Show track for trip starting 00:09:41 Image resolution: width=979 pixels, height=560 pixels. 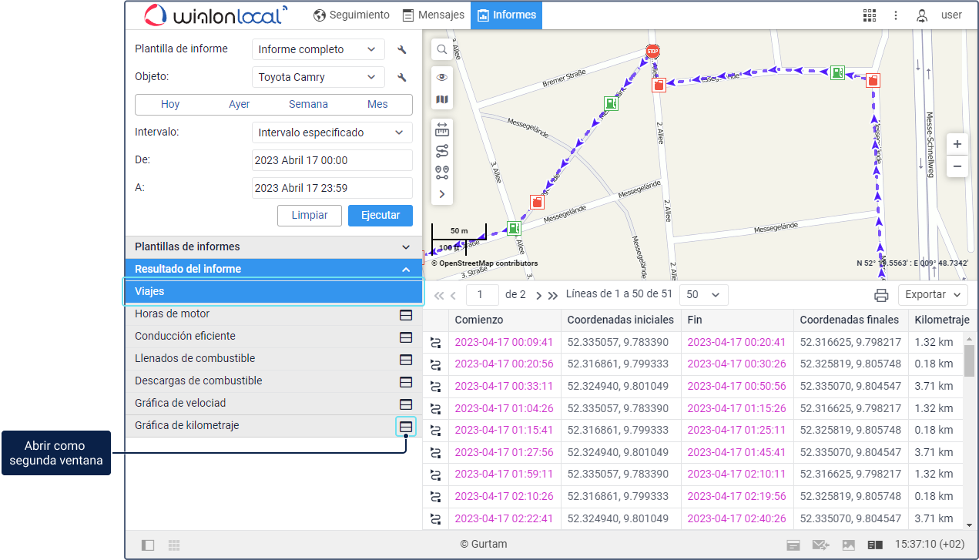pyautogui.click(x=436, y=342)
